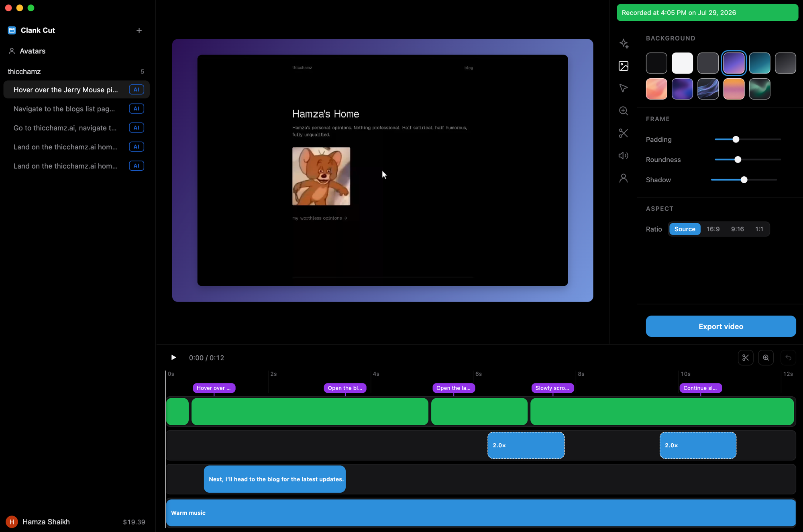Click the Export video button
803x532 pixels.
tap(721, 326)
